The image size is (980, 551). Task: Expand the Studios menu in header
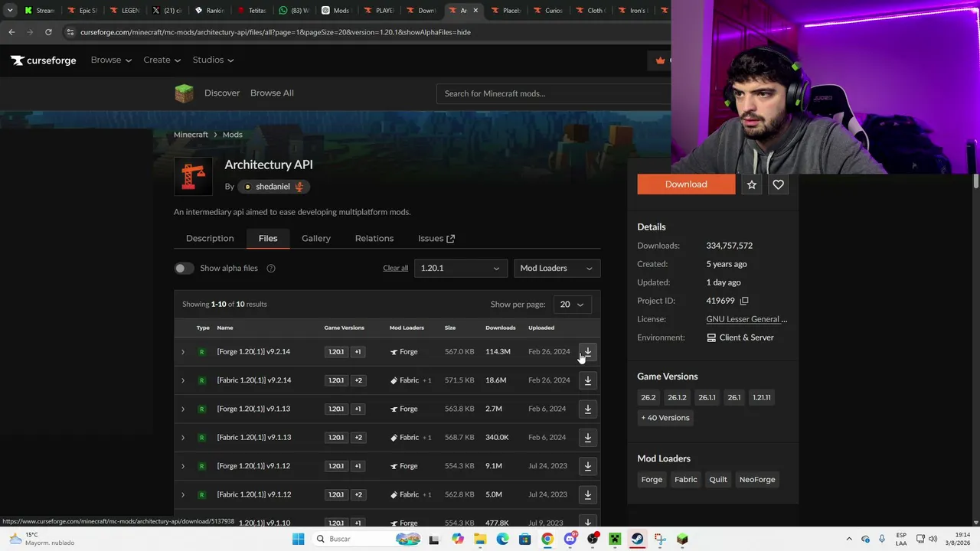pos(213,60)
